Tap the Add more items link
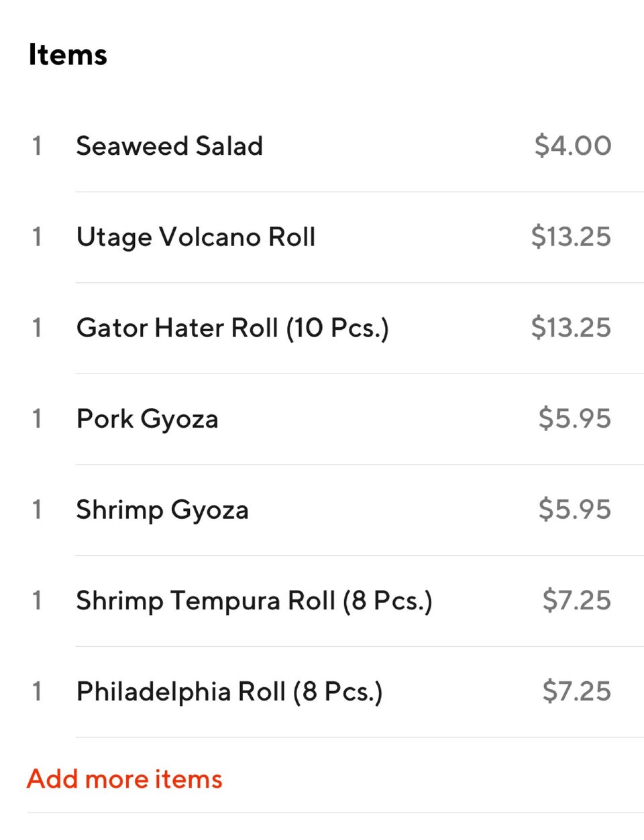The image size is (644, 840). tap(125, 779)
